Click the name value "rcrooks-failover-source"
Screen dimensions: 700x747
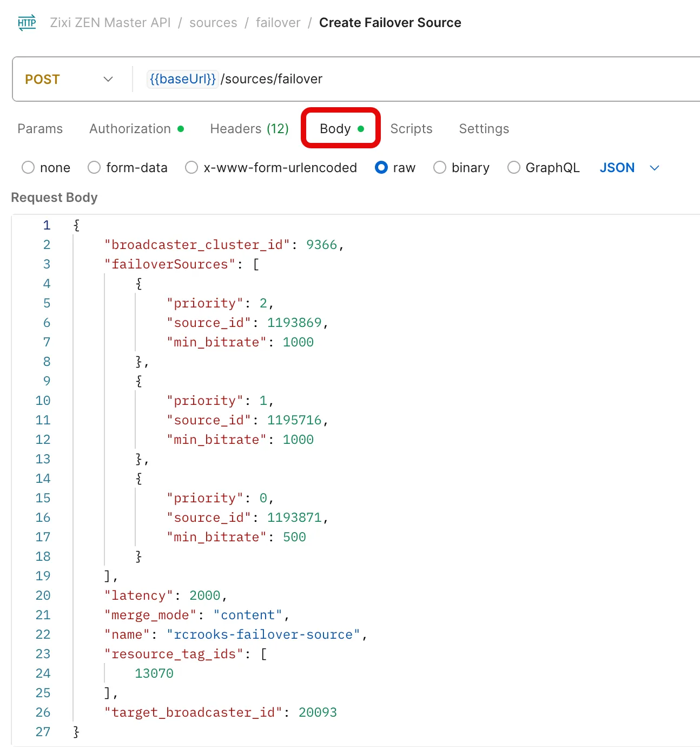point(263,634)
